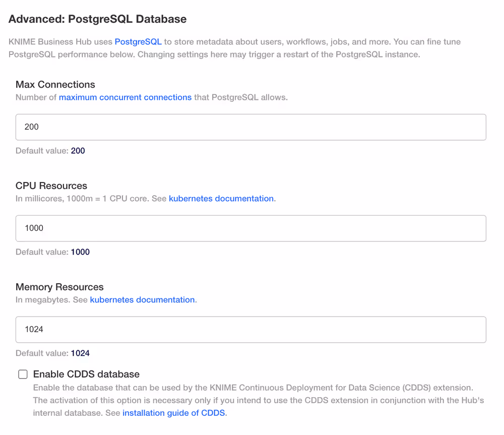Click the Enable CDDS database label
Screen dimensions: 504x435
click(86, 374)
